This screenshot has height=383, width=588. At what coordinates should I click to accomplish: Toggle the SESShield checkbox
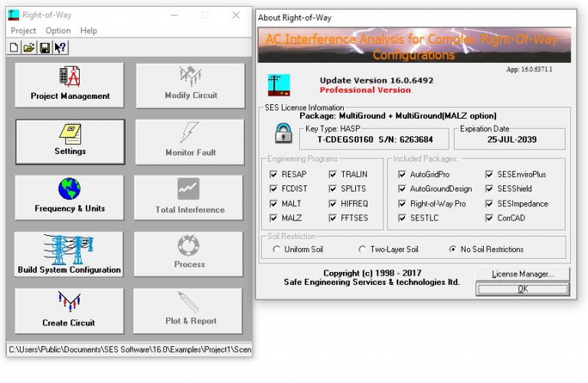(489, 188)
